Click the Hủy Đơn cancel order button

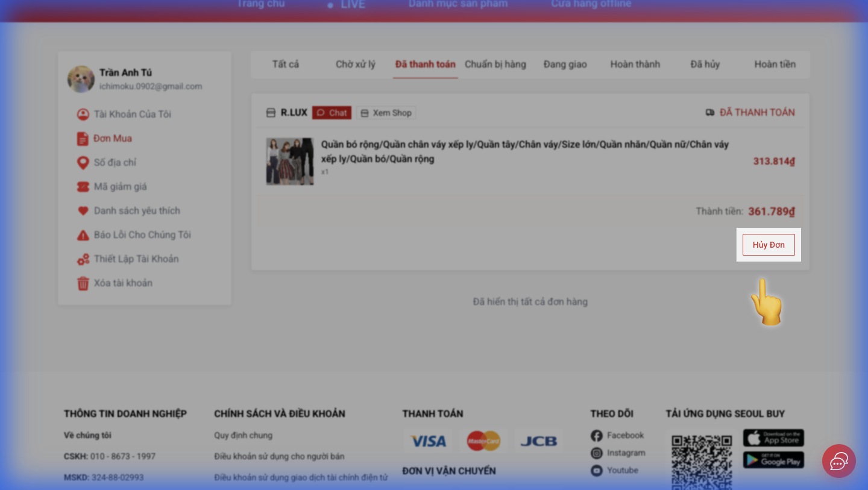pos(769,245)
